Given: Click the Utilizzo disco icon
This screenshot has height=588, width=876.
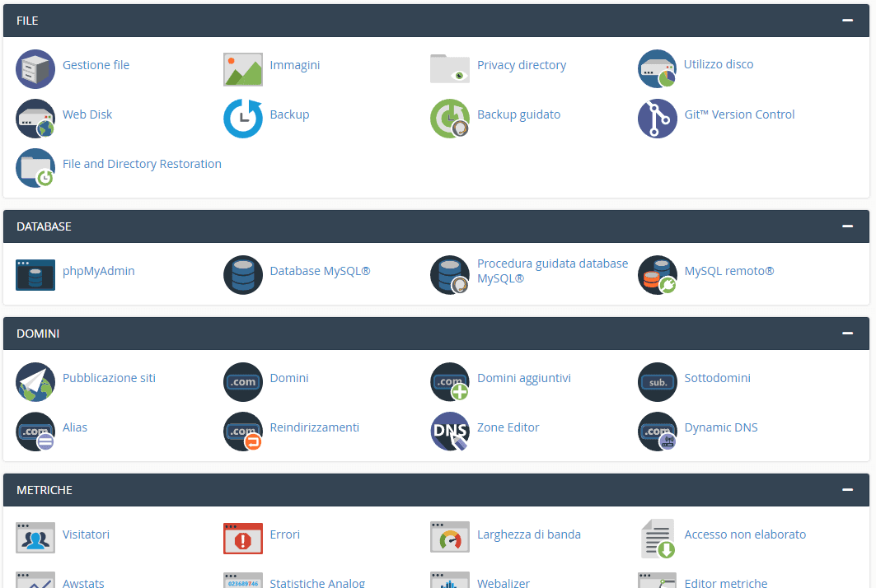Looking at the screenshot, I should coord(658,69).
